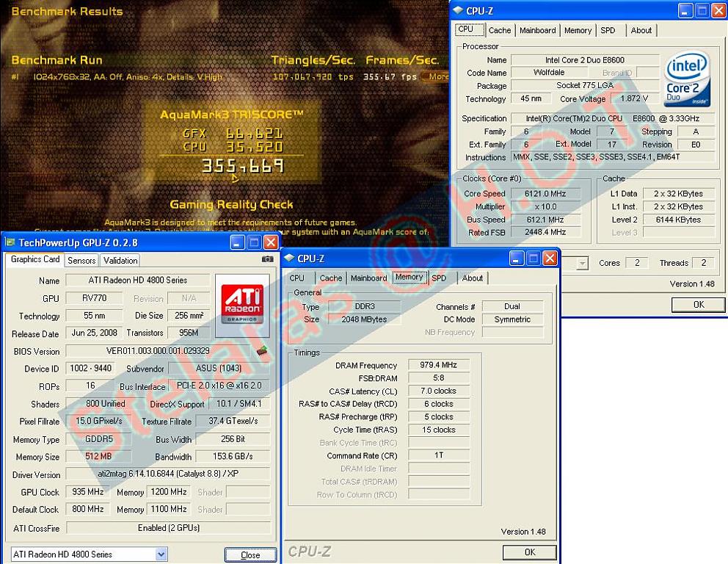Minimize the CPU-Z processor window

685,10
